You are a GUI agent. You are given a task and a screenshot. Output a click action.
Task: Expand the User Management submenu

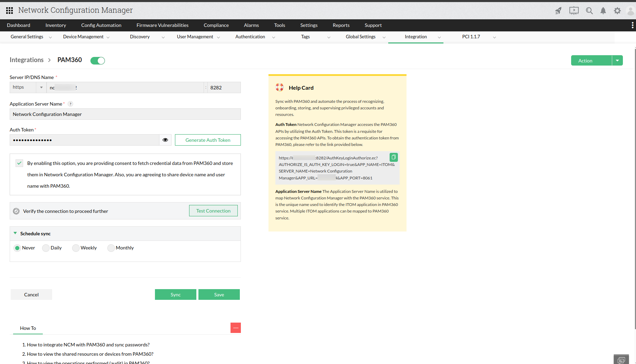[x=218, y=37]
